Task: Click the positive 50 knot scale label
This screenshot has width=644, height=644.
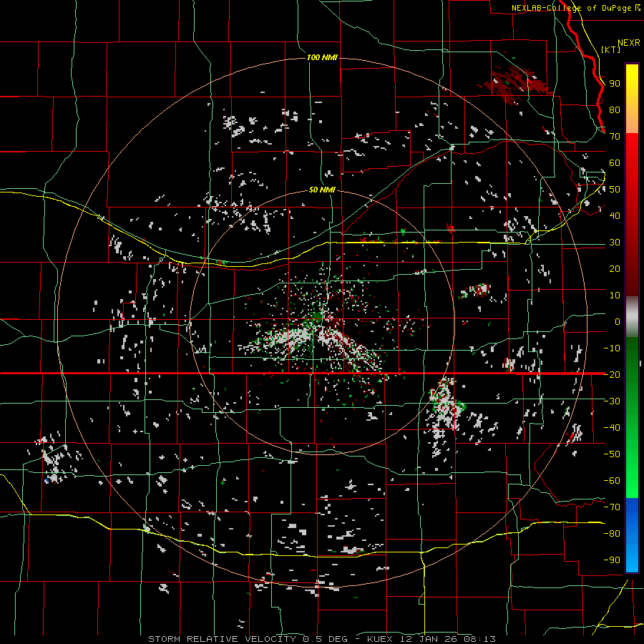Action: pyautogui.click(x=615, y=190)
